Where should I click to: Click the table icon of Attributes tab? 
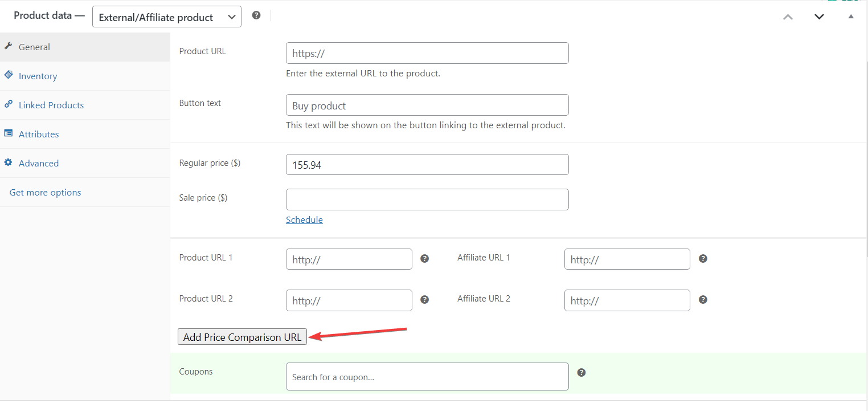8,133
